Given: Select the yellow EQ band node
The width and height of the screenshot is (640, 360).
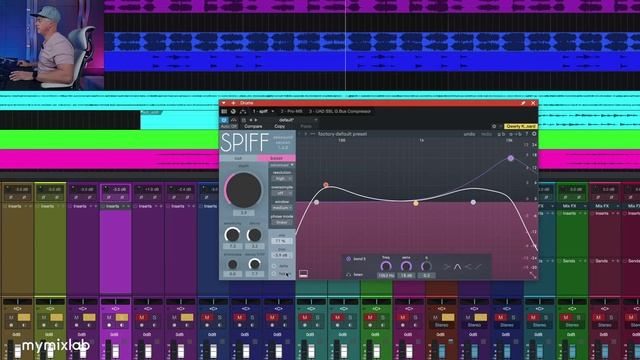Looking at the screenshot, I should [x=416, y=203].
